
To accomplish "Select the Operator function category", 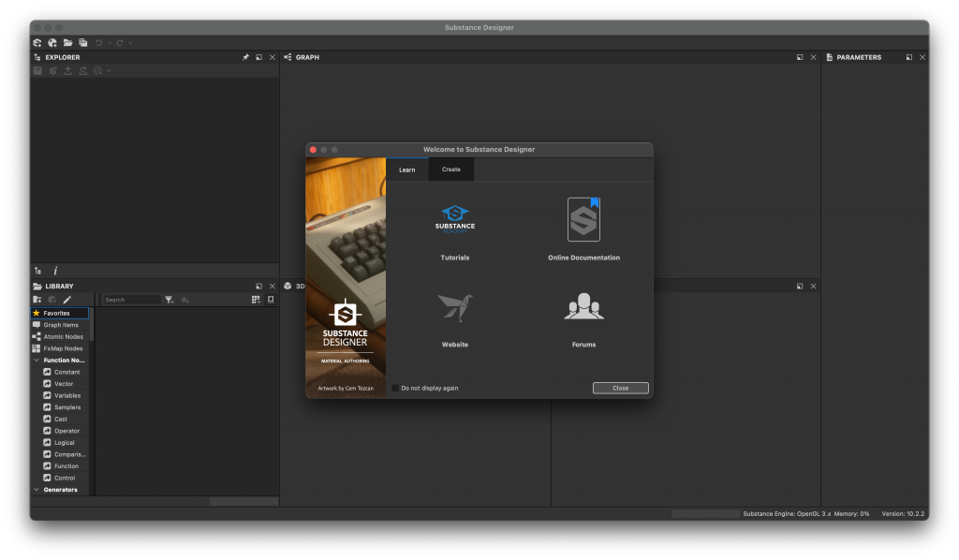I will (65, 431).
